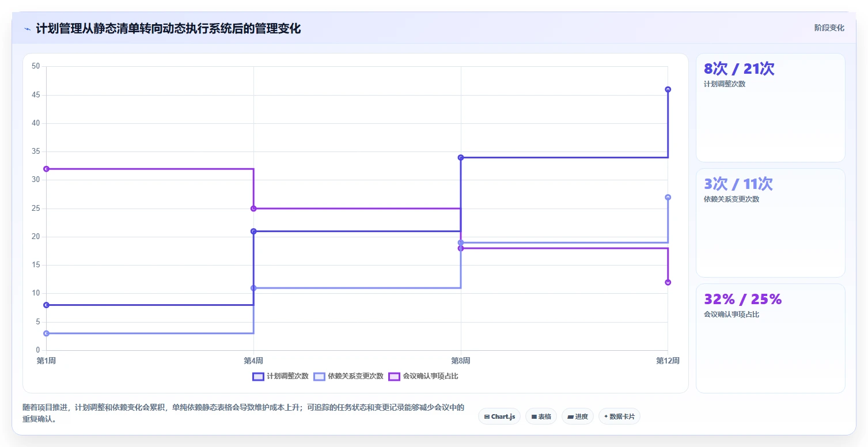Click the 数据卡片 tag chip

pyautogui.click(x=619, y=416)
